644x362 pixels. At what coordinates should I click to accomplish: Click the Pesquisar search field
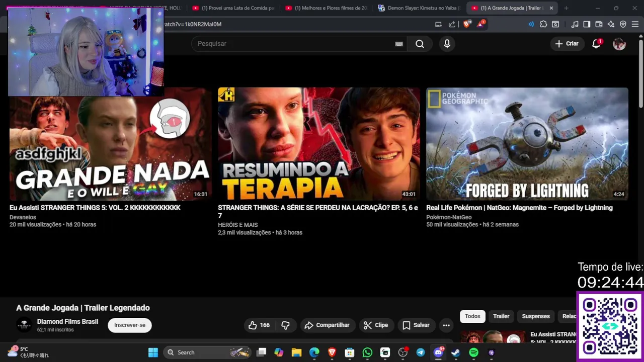coord(300,44)
